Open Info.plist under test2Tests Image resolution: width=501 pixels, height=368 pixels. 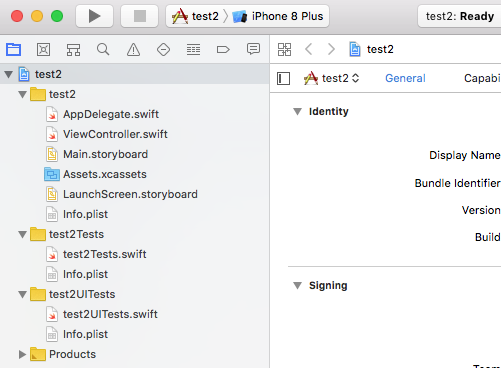[135, 274]
